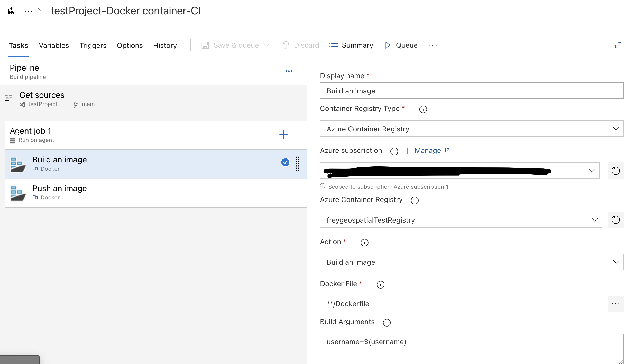Click the Build Arguments resize grip
The width and height of the screenshot is (625, 364).
coord(620,361)
